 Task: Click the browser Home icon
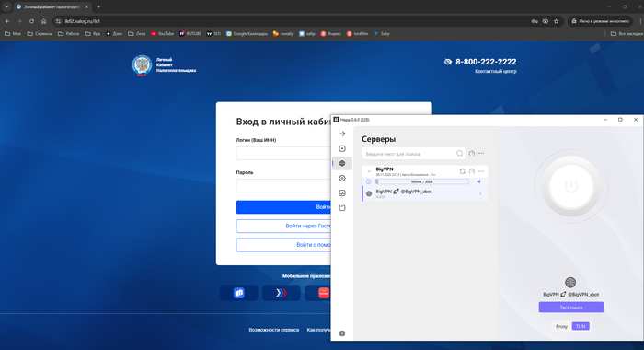pyautogui.click(x=44, y=21)
